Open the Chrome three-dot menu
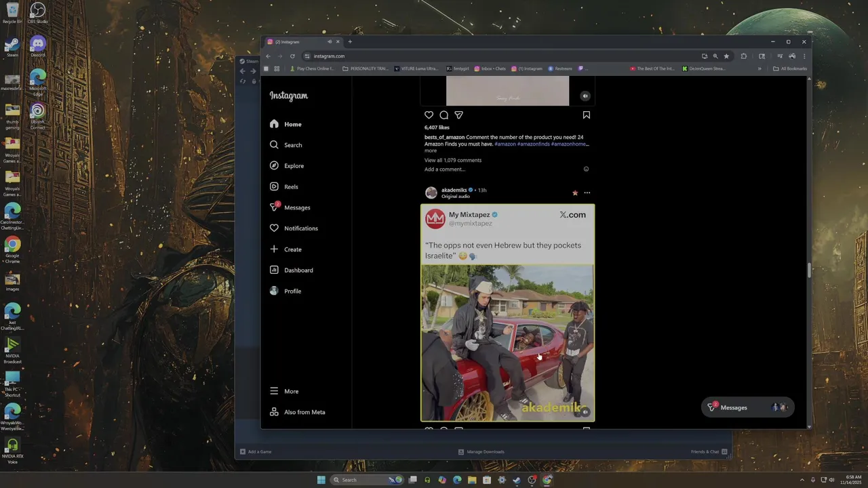This screenshot has height=488, width=868. (x=804, y=56)
